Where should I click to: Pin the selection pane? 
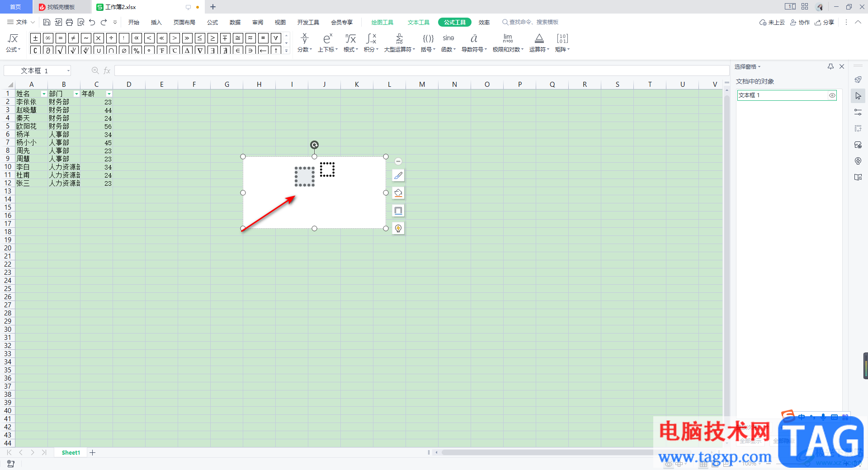point(830,66)
